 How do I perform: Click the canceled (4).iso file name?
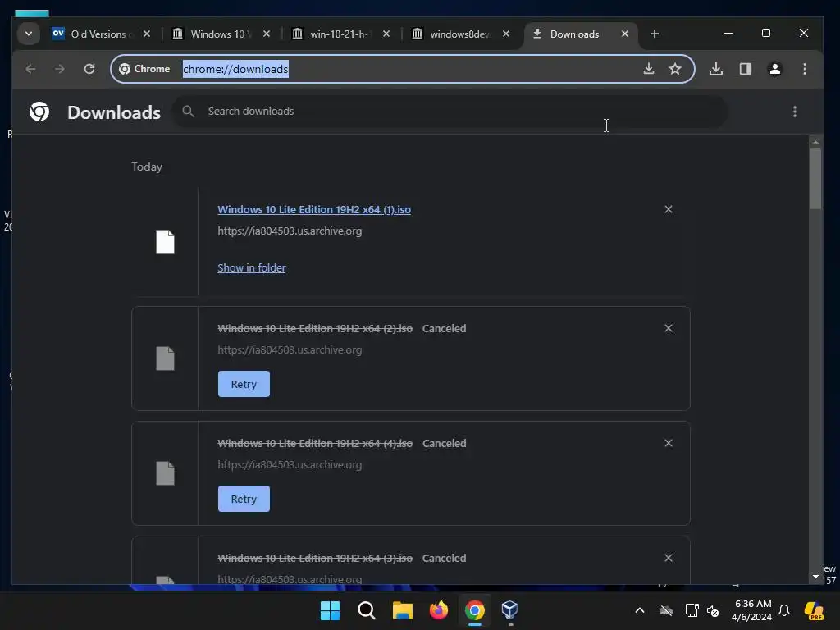pyautogui.click(x=315, y=443)
